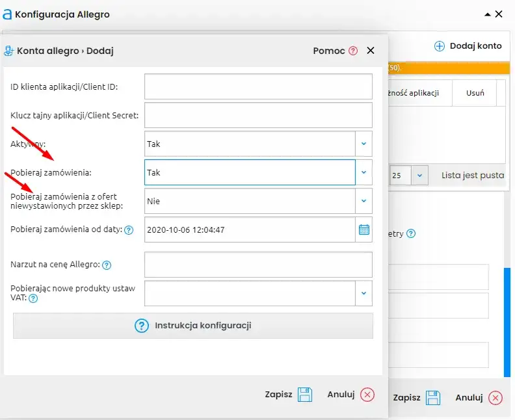Click the plus icon for Dodaj konto
This screenshot has height=420, width=515.
439,46
